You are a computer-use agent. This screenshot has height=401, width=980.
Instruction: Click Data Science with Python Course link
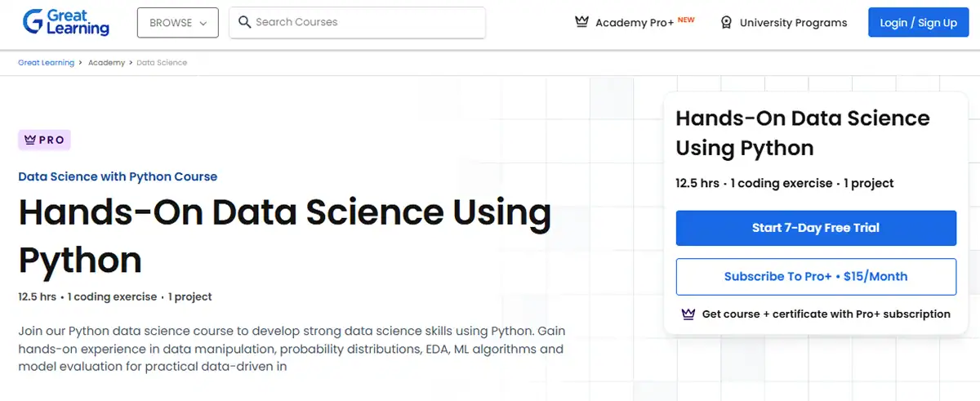click(118, 176)
